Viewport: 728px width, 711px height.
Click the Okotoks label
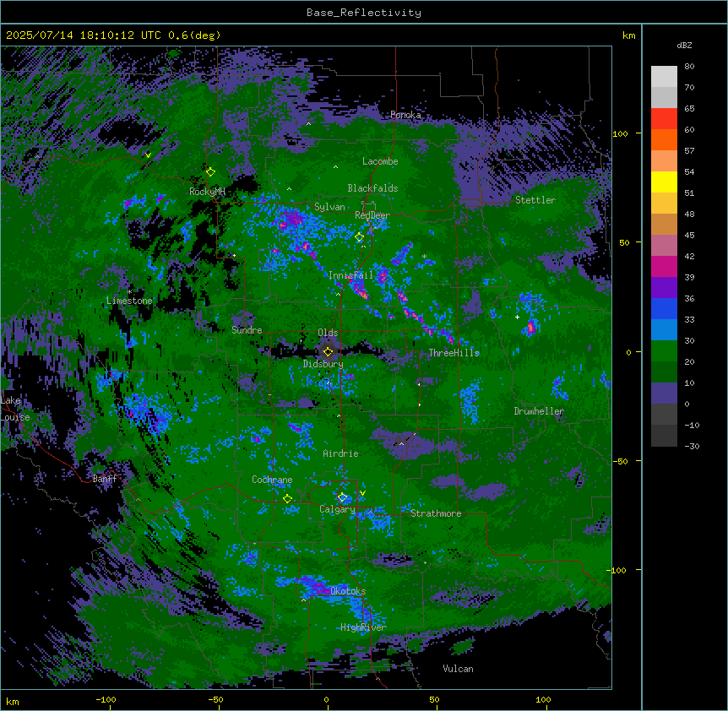(348, 591)
